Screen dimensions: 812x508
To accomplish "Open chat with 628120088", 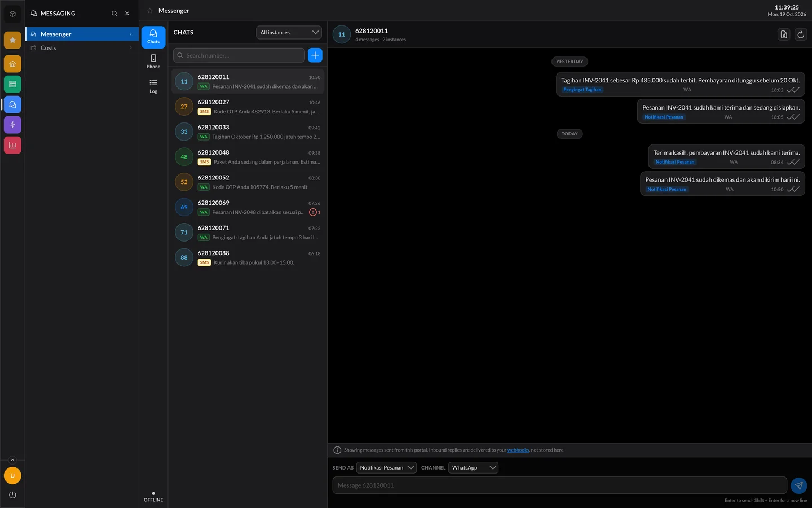I will 248,258.
